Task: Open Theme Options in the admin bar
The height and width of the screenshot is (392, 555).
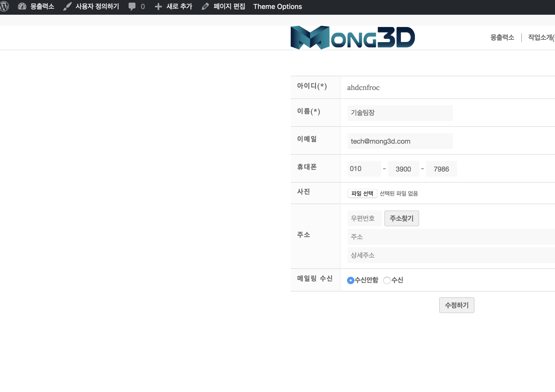Action: (277, 7)
